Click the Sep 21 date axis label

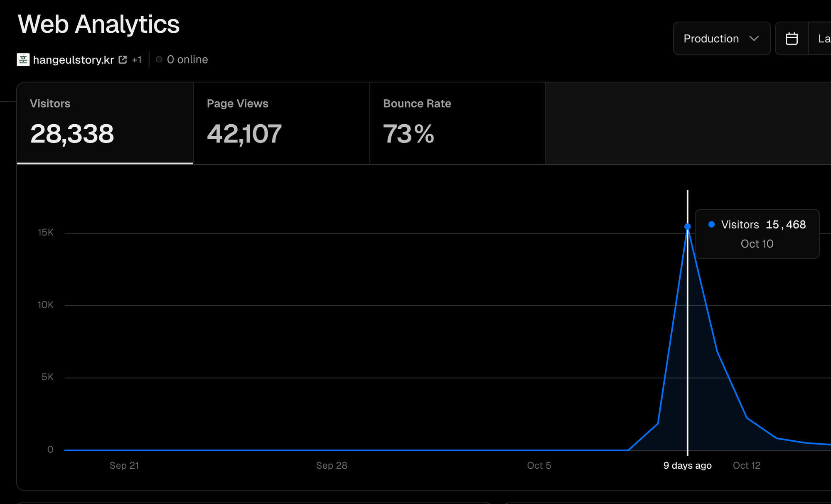pos(124,465)
